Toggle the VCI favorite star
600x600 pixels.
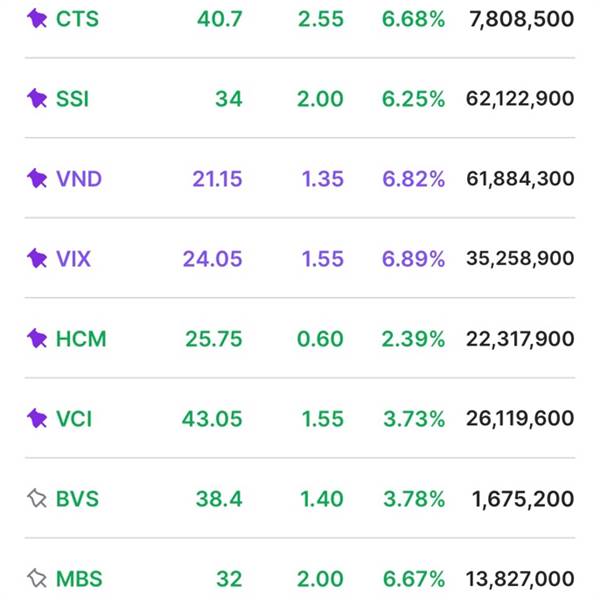coord(37,418)
